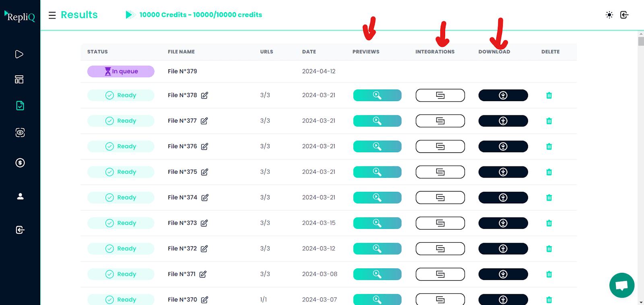Open the hamburger menu next to Results
Screen dimensions: 644x305
pos(52,15)
